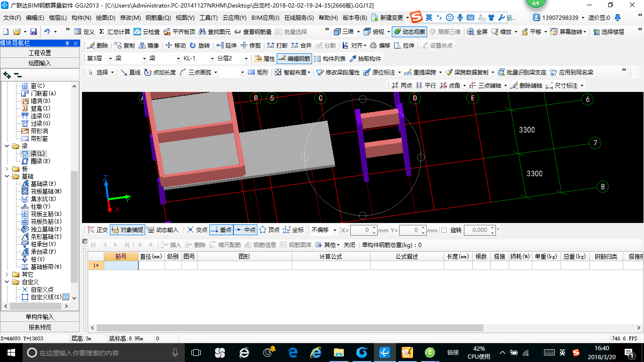Screen dimensions: 644x362
Task: Select the 拉伸 (stretch) tool
Action: (x=405, y=46)
